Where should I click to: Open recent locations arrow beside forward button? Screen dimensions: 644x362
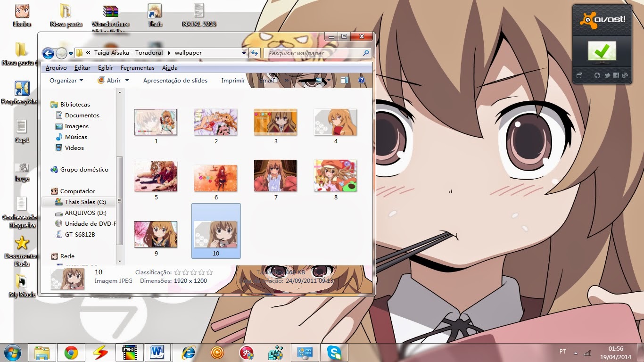pyautogui.click(x=71, y=53)
